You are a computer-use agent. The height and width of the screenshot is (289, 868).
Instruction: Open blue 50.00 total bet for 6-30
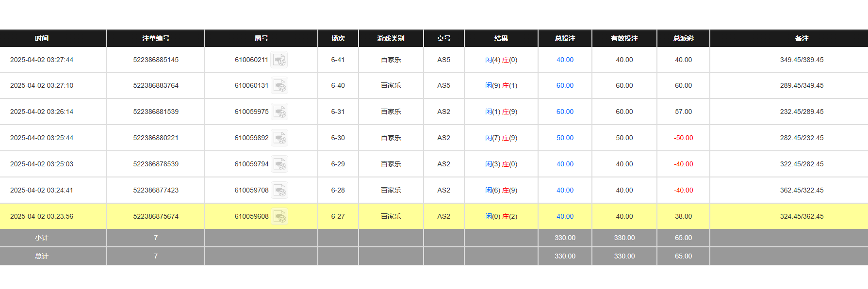point(565,138)
